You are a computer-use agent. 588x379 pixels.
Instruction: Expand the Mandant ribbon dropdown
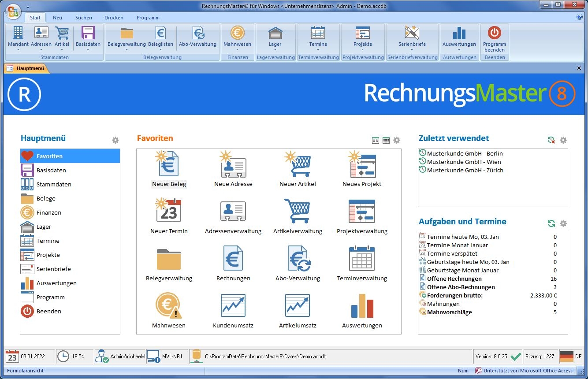(18, 50)
